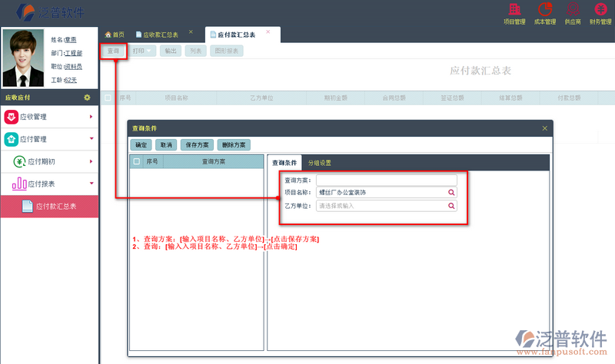
Task: Open 应付款汇总表 in the sidebar
Action: point(49,206)
